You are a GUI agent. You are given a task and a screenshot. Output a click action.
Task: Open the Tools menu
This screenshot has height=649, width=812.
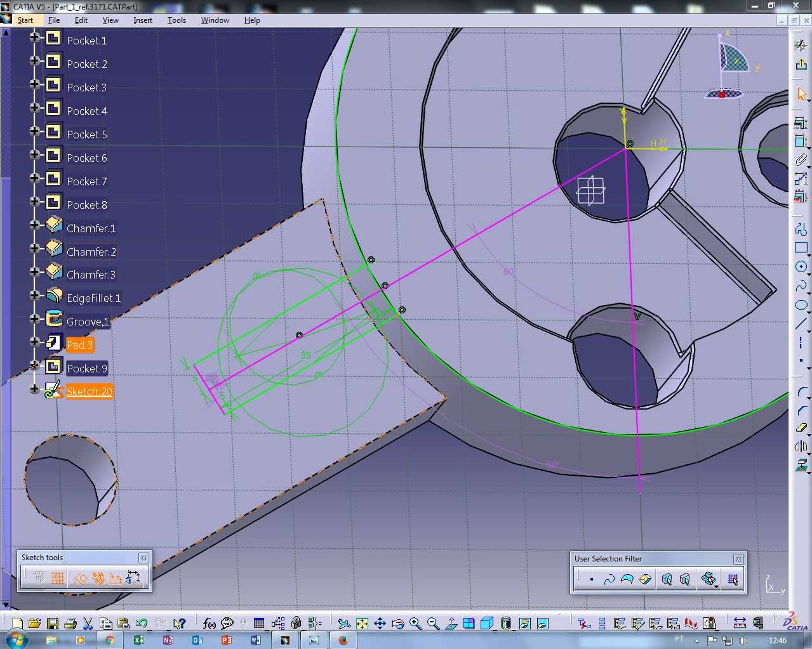tap(176, 20)
